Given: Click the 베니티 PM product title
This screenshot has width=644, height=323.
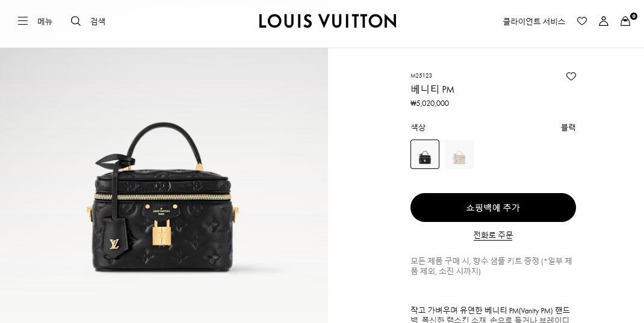Looking at the screenshot, I should 432,89.
